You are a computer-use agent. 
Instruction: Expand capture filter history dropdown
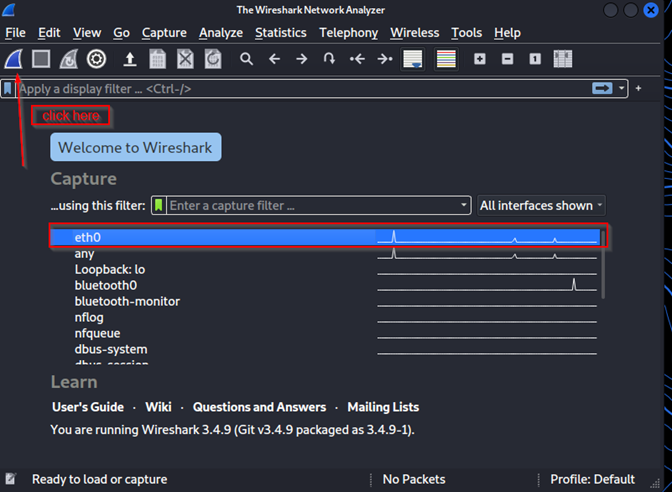(463, 205)
